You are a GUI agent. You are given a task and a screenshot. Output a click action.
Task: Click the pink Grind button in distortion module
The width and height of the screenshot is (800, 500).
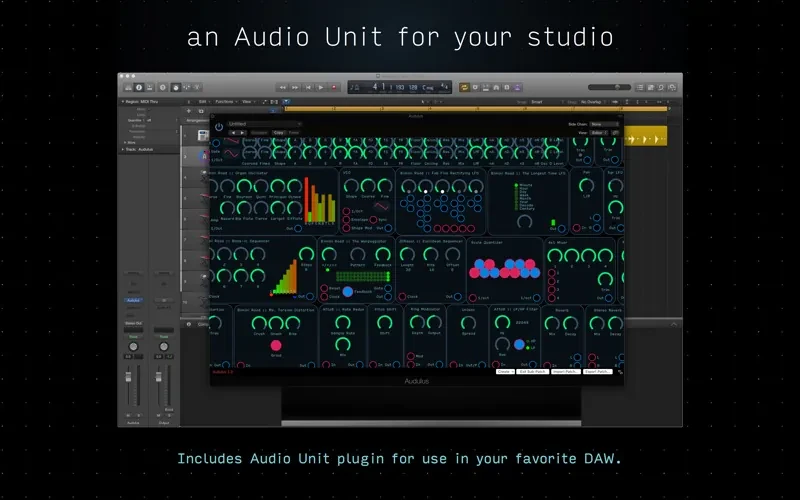276,345
